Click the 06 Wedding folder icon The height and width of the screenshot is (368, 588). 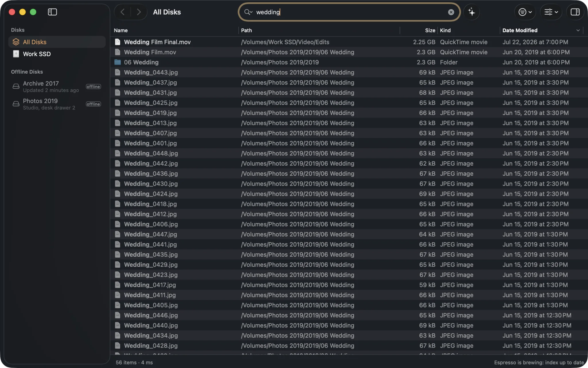click(117, 62)
